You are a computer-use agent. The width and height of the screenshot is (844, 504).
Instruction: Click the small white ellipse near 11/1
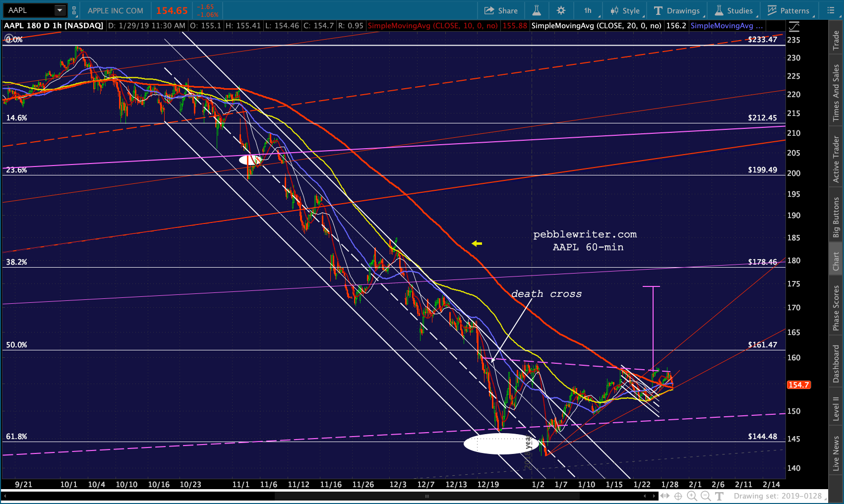pos(250,160)
